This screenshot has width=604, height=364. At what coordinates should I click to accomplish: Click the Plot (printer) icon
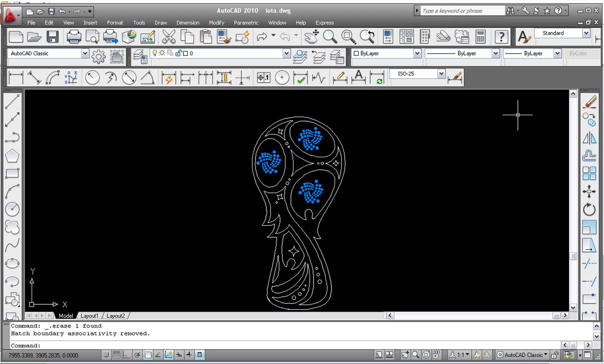(x=74, y=37)
